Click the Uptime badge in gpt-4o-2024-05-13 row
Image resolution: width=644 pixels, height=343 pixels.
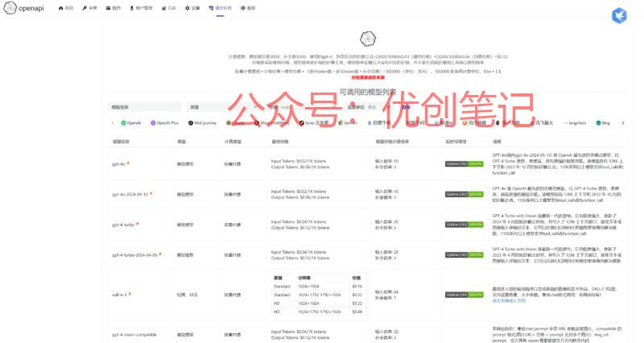pos(464,194)
